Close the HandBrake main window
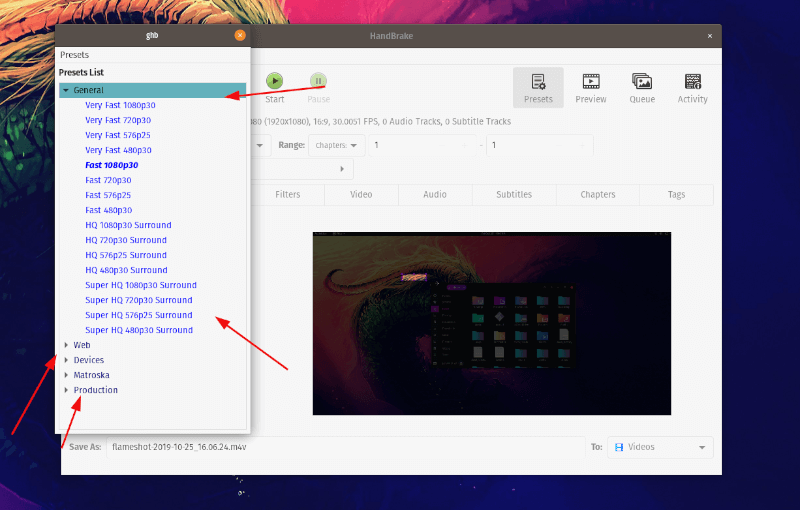This screenshot has width=800, height=510. pos(710,36)
